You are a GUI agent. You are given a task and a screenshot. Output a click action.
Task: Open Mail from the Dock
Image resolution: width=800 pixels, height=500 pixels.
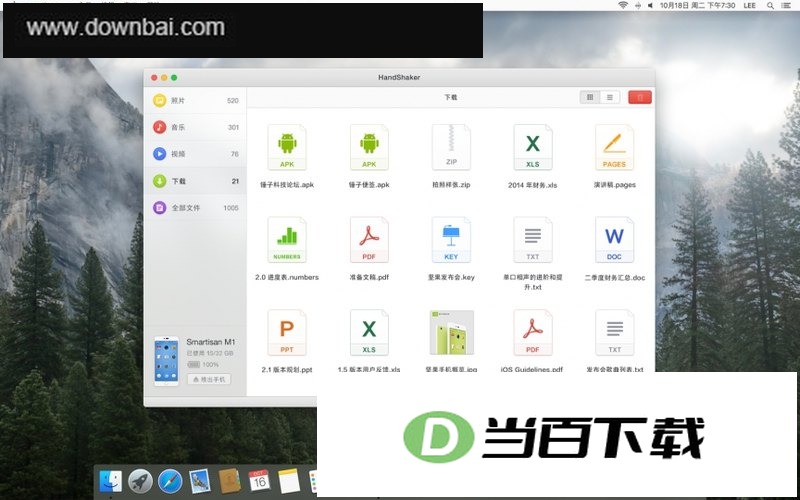point(199,481)
